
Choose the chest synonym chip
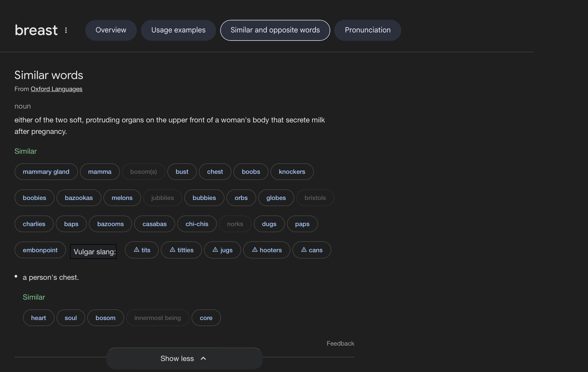[x=215, y=172]
